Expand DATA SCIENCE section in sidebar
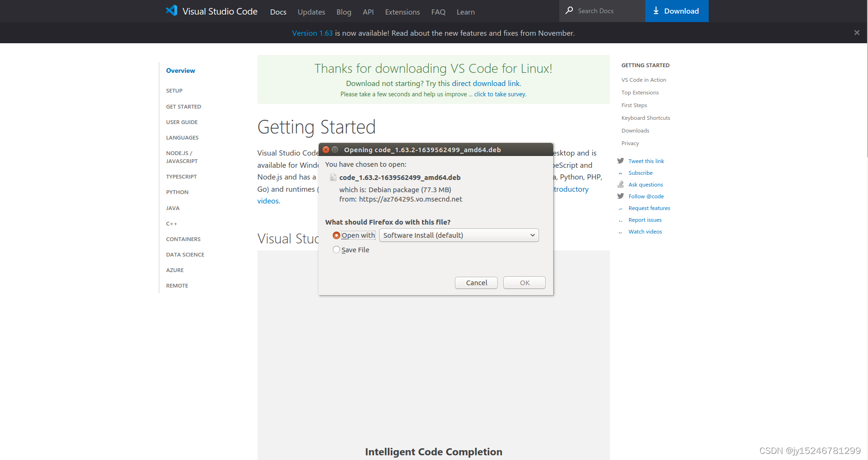The width and height of the screenshot is (868, 460). (x=185, y=255)
